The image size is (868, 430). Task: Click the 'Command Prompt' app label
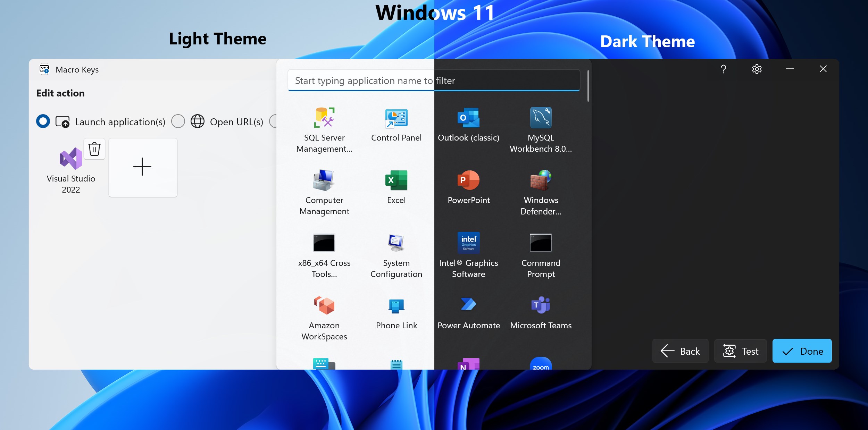(541, 268)
